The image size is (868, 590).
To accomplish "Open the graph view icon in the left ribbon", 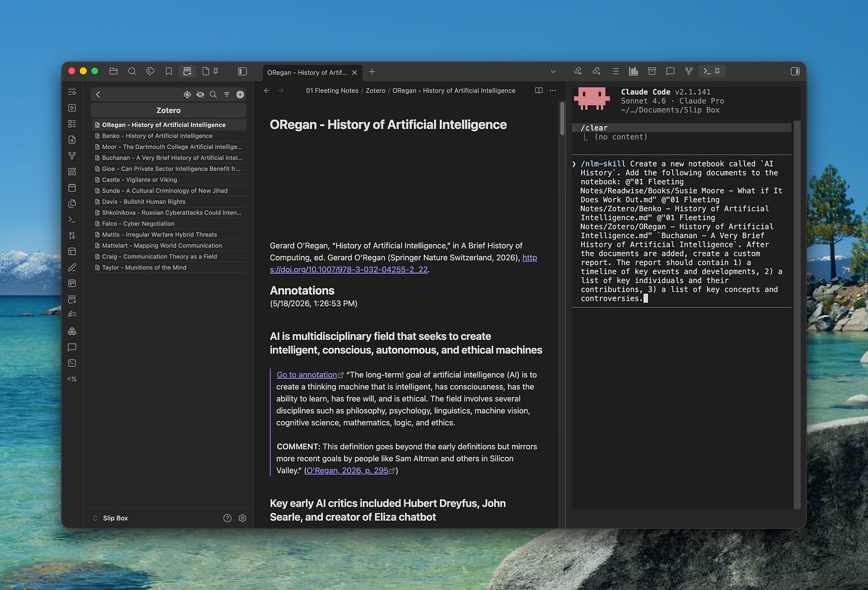I will 72,155.
